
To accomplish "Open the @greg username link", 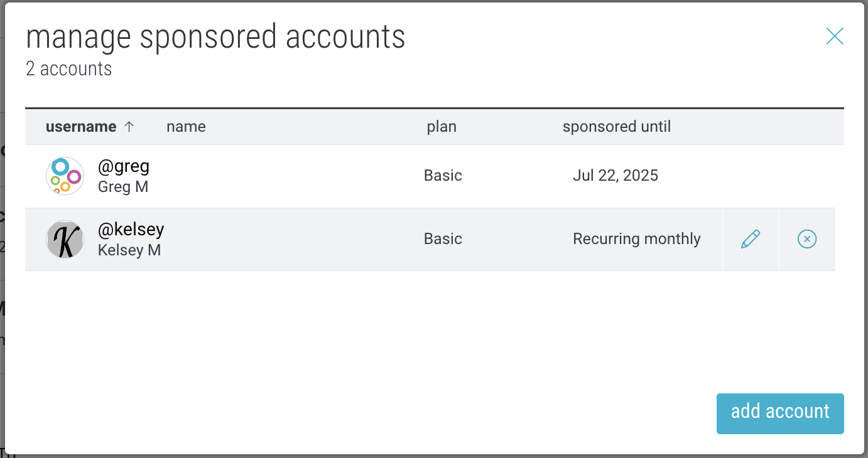I will tap(124, 166).
